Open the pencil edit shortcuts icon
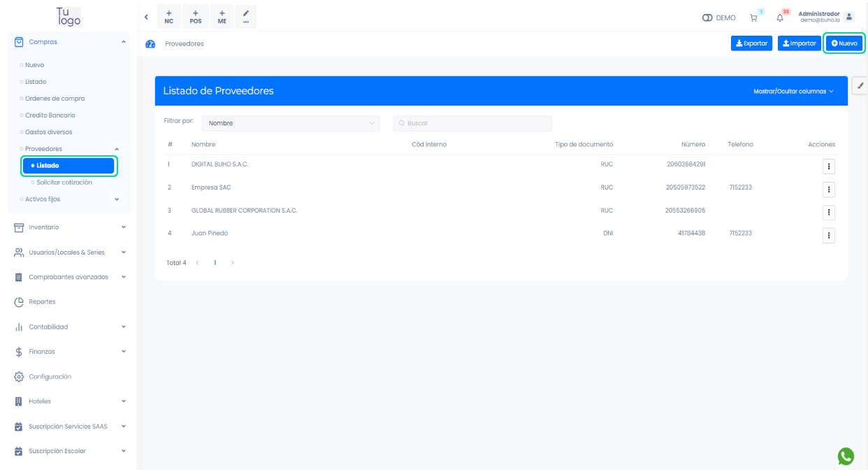Viewport: 868px width, 470px height. click(x=246, y=17)
